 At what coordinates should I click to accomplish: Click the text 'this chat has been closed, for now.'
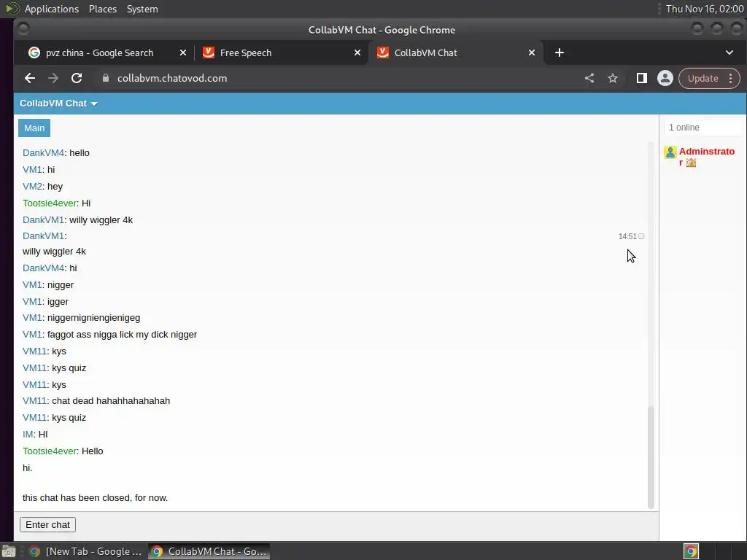coord(96,497)
